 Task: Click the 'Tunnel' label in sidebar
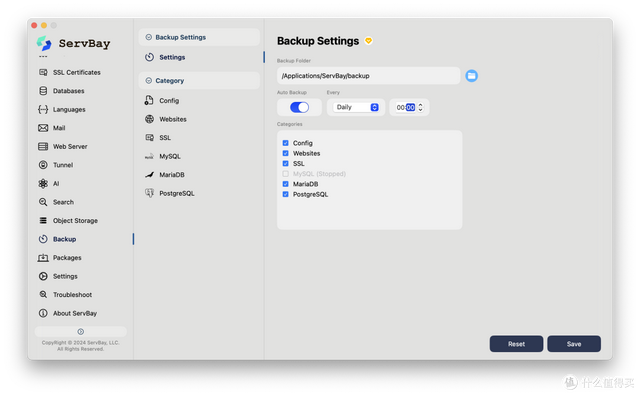coord(63,165)
